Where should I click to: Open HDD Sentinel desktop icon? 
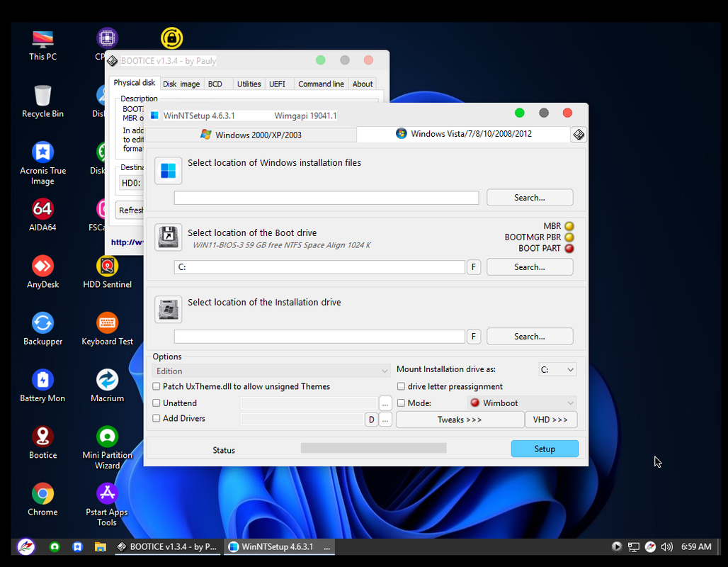click(x=107, y=272)
